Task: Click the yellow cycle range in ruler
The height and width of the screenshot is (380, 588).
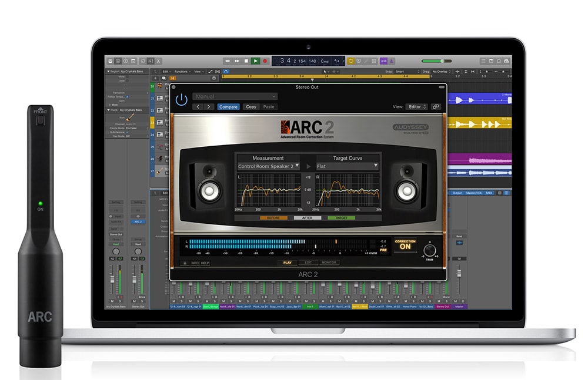Action: click(326, 76)
